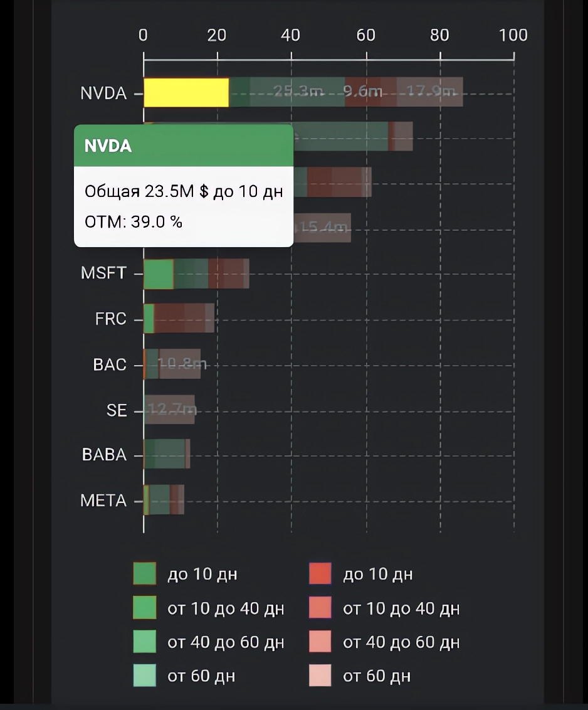Select the SE bar labeled 12.7m

[169, 410]
